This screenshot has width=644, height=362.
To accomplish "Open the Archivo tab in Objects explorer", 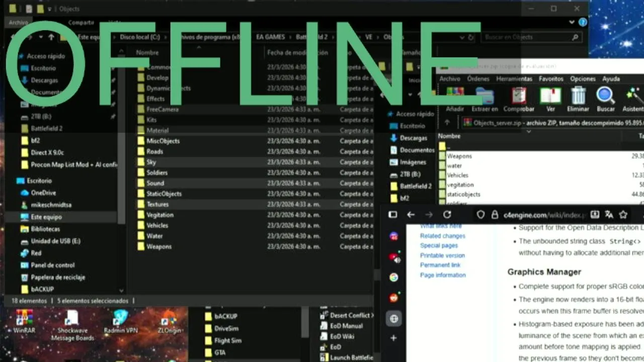I will 18,23.
